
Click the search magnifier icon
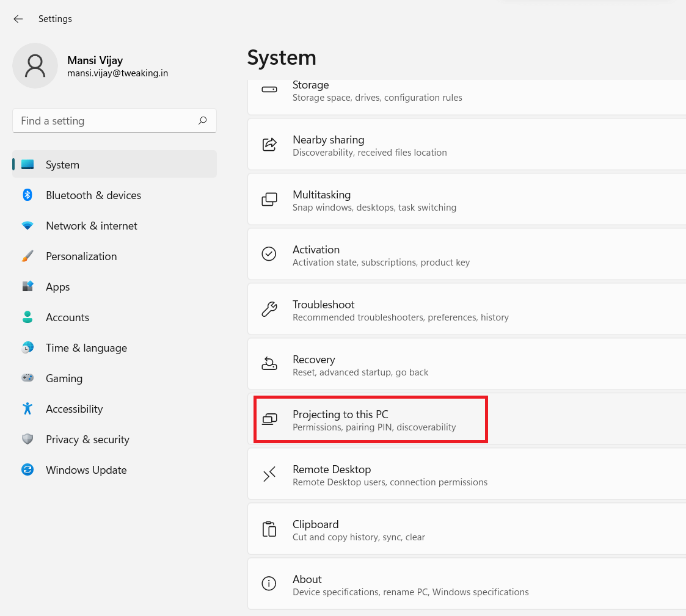coord(202,121)
